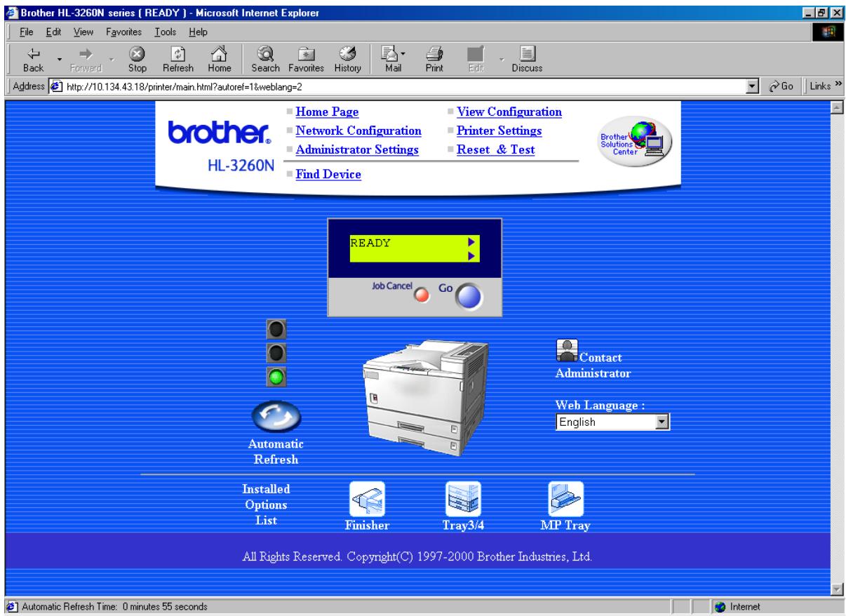Close the Internet Explorer window
846x616 pixels.
point(836,12)
